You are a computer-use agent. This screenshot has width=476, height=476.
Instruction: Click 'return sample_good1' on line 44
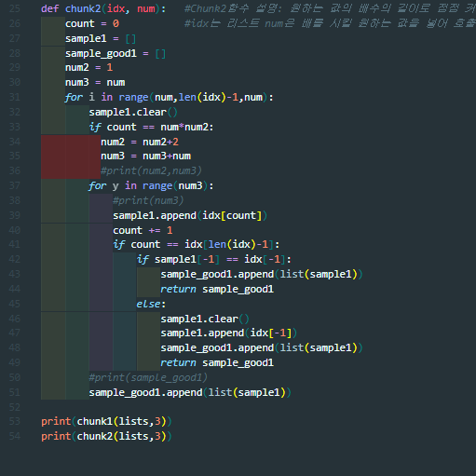[217, 289]
